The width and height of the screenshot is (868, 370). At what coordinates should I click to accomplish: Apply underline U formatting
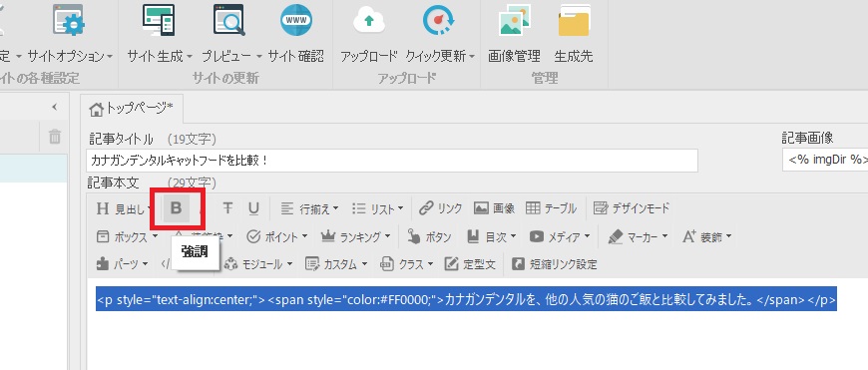pos(253,208)
